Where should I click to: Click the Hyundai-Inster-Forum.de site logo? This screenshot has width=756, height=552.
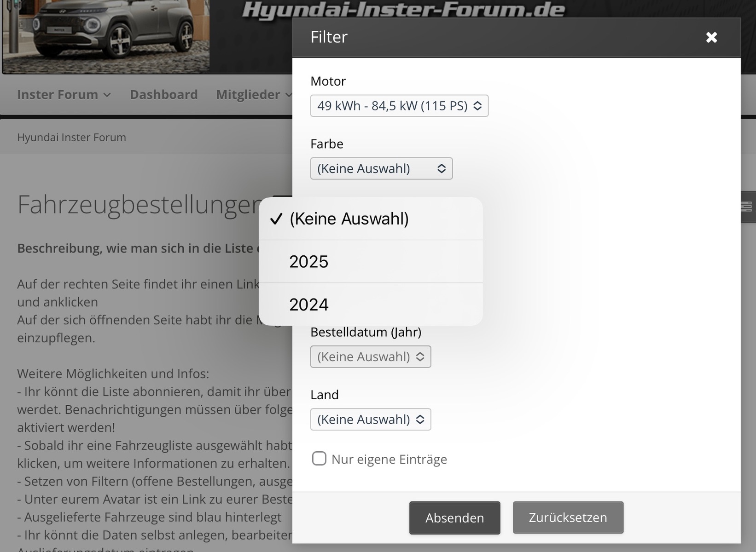[x=403, y=9]
